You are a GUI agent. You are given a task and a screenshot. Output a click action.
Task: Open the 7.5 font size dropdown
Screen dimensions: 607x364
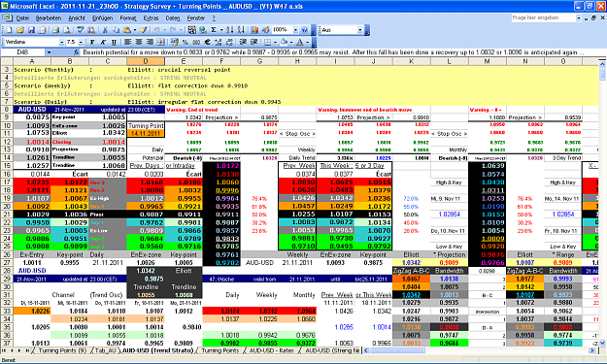tap(81, 42)
